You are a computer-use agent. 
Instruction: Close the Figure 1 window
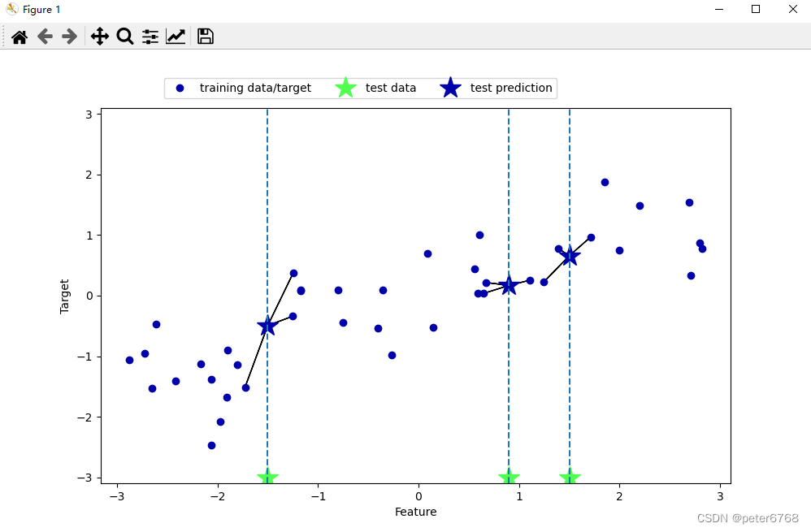[793, 9]
